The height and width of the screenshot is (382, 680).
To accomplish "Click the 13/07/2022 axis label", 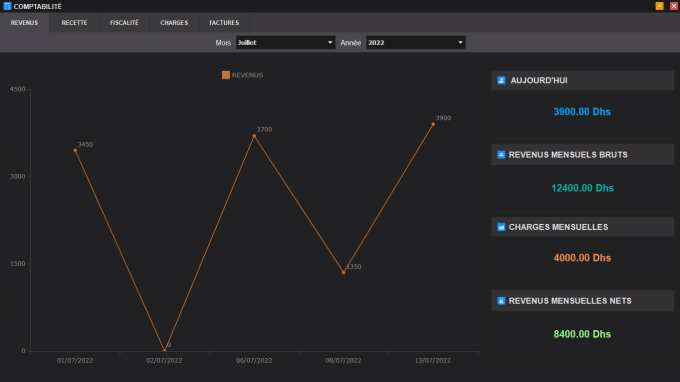I will (432, 360).
